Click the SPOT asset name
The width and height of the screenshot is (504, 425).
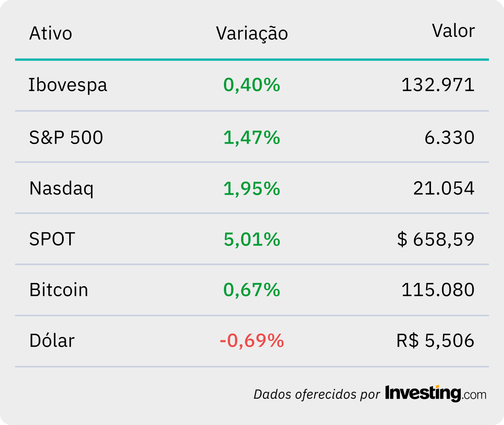pyautogui.click(x=52, y=239)
